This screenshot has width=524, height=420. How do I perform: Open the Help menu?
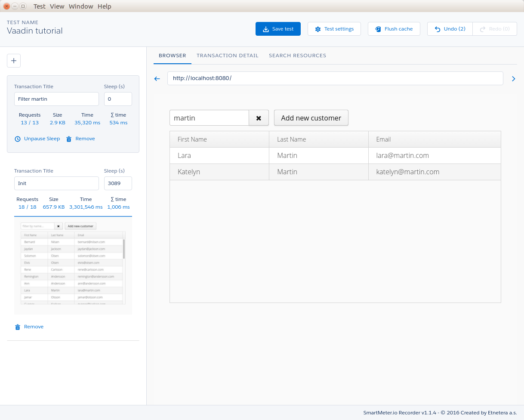pyautogui.click(x=104, y=6)
